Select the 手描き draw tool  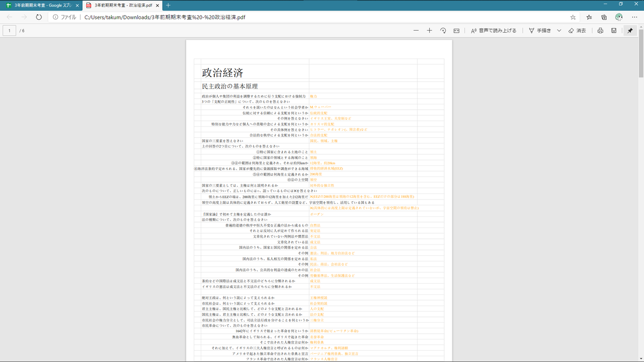point(540,31)
